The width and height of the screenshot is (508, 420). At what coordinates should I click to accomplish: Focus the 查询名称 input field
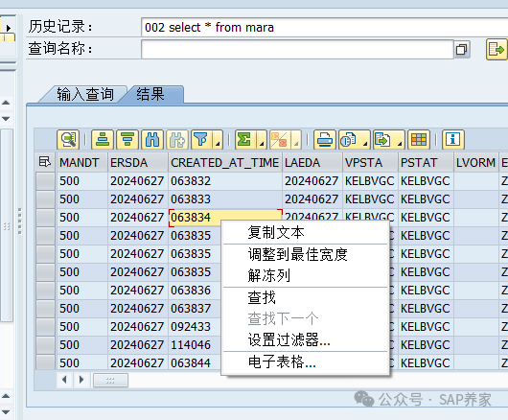(297, 49)
